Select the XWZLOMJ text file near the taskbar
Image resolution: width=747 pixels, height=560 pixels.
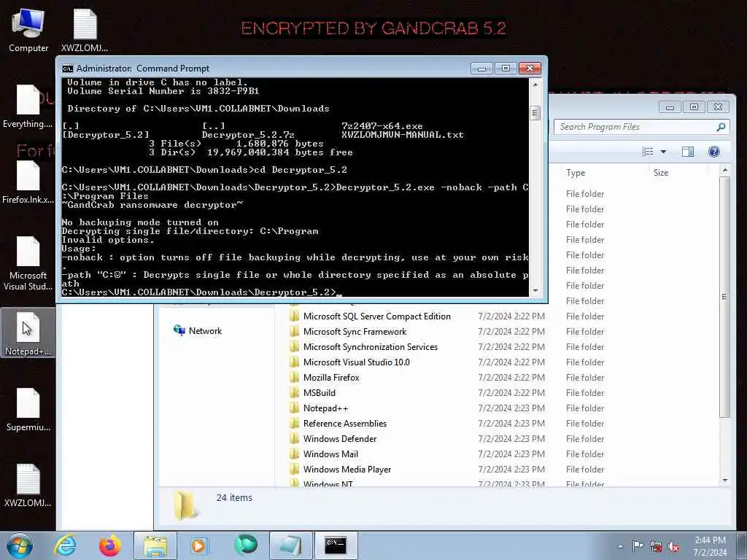28,486
